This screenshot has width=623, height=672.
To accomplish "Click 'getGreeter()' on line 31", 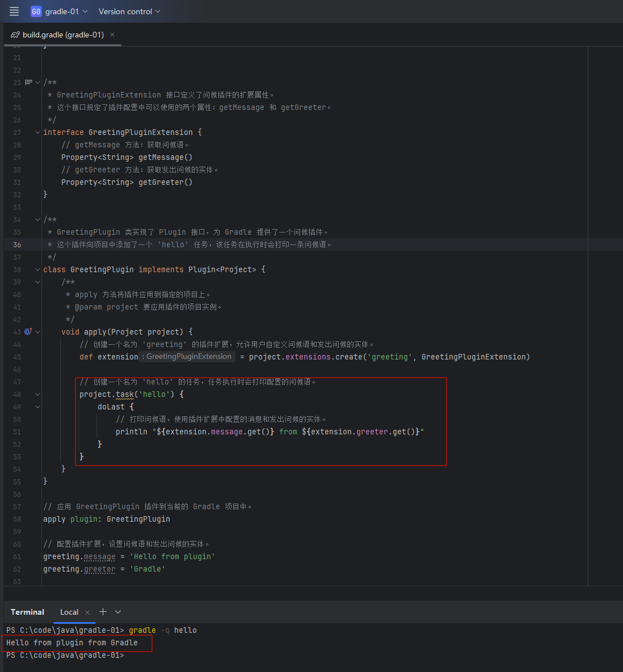I will click(x=166, y=182).
